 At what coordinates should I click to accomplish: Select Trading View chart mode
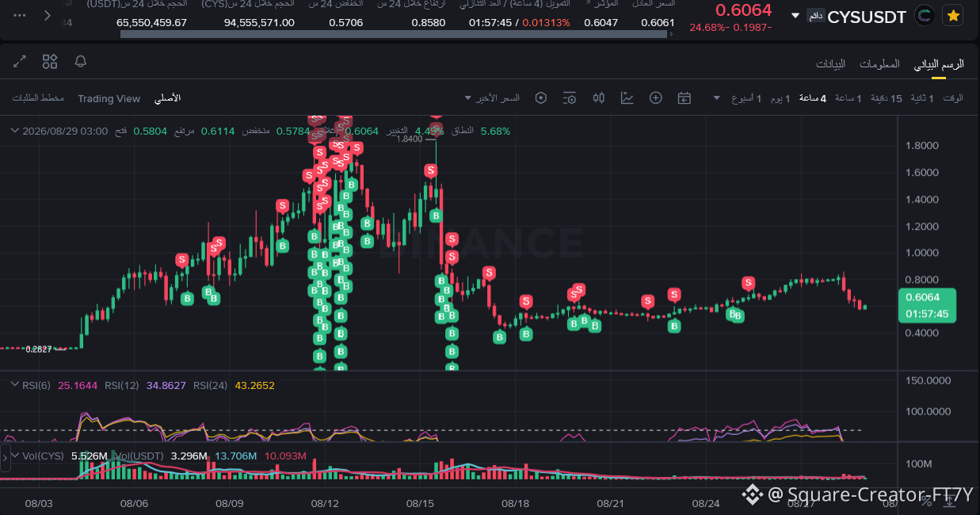109,98
